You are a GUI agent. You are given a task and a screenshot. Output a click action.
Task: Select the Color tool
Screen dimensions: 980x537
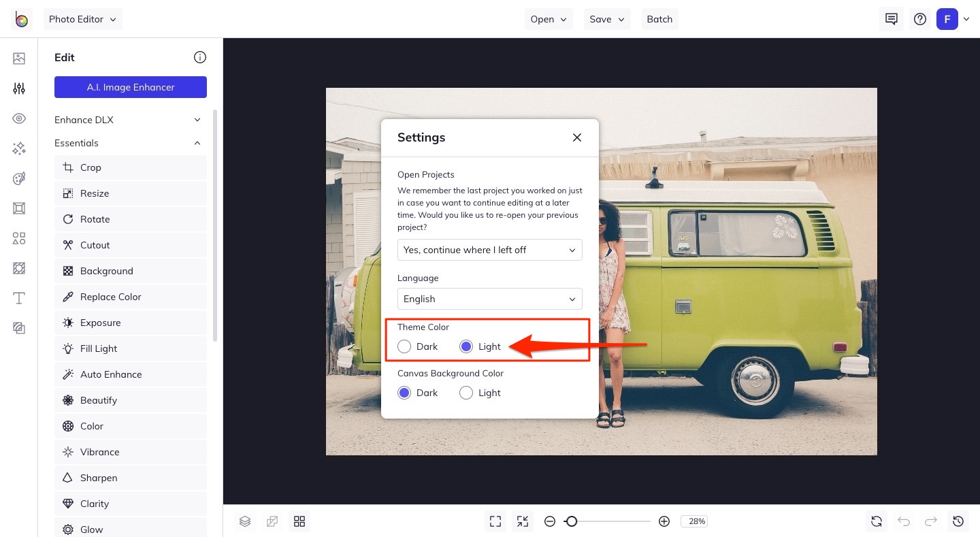131,426
